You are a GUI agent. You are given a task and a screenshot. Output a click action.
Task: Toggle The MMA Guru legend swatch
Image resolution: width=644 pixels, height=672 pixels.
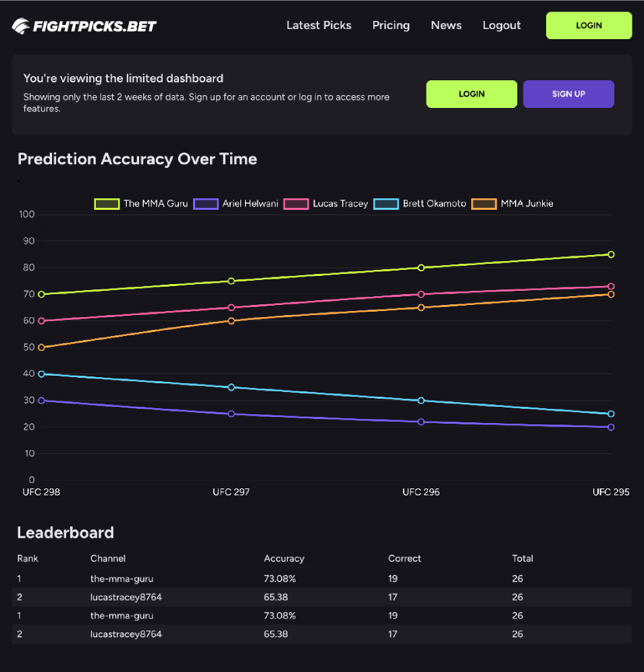point(107,204)
